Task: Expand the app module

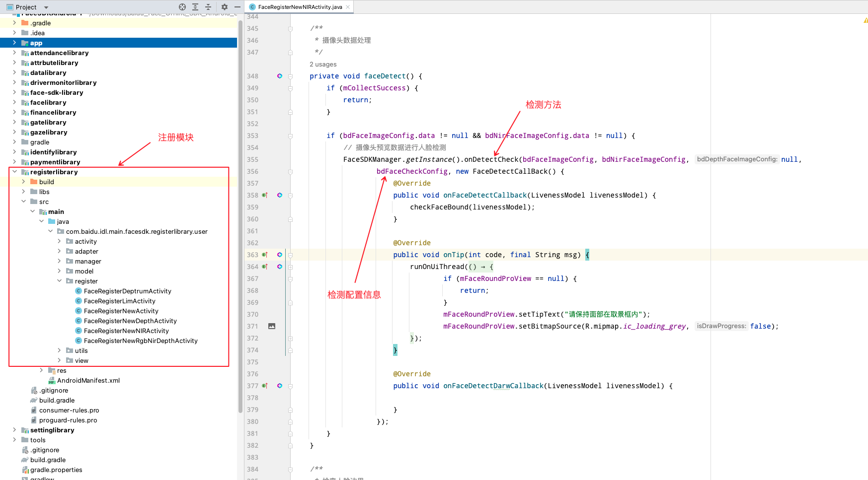Action: [x=14, y=43]
